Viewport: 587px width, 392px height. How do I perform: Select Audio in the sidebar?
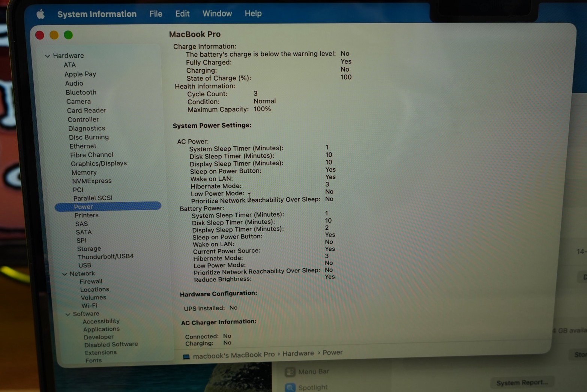74,83
